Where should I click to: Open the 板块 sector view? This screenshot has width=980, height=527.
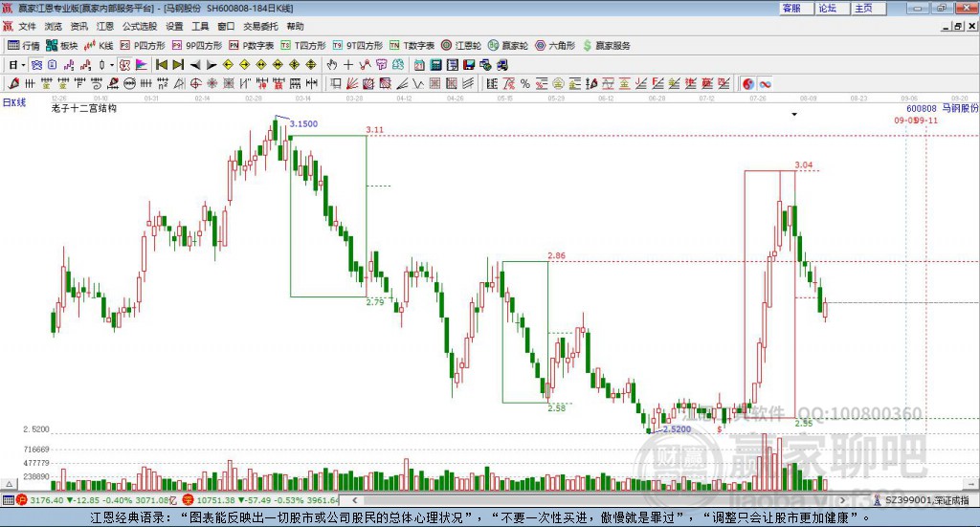(x=62, y=46)
